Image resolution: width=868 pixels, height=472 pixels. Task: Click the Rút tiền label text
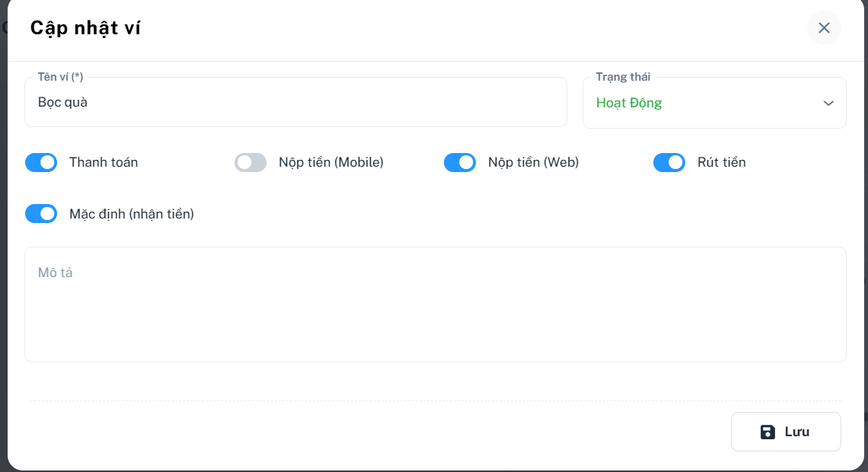point(721,162)
